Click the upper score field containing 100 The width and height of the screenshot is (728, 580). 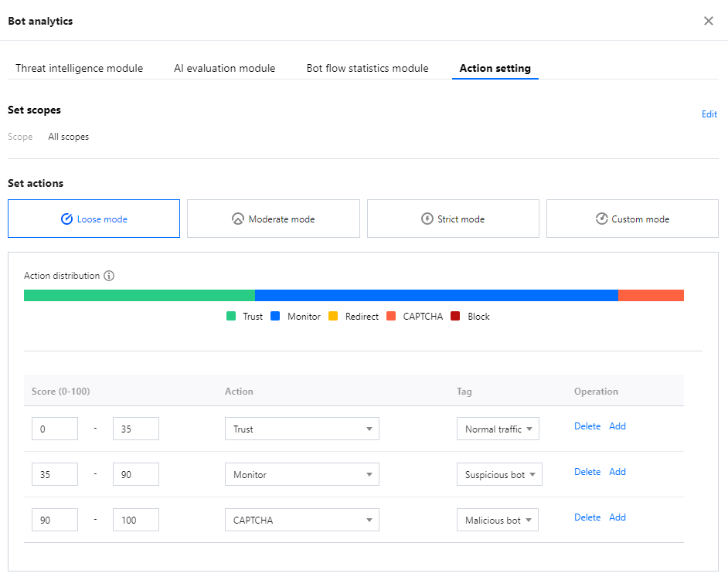tap(135, 520)
